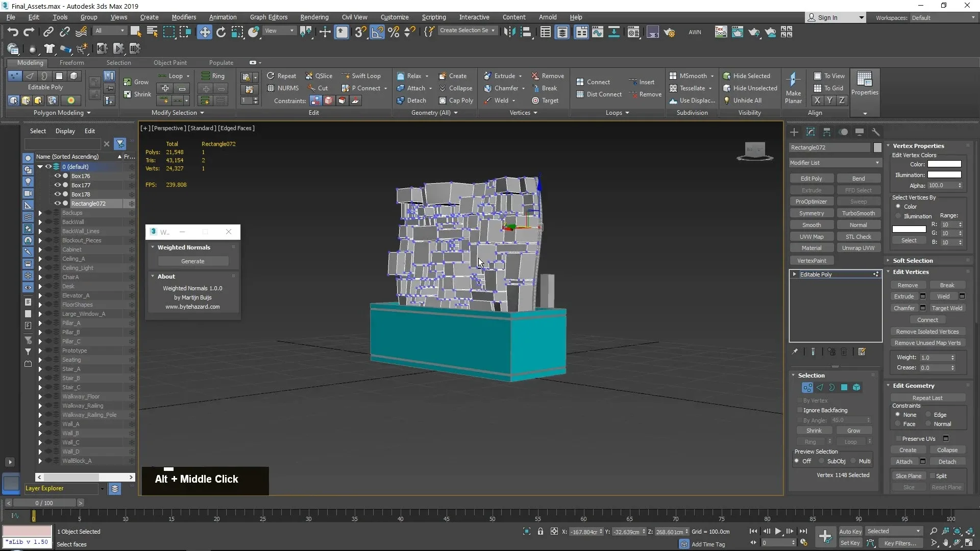Click the Generate weighted normals button
Image resolution: width=980 pixels, height=551 pixels.
192,261
